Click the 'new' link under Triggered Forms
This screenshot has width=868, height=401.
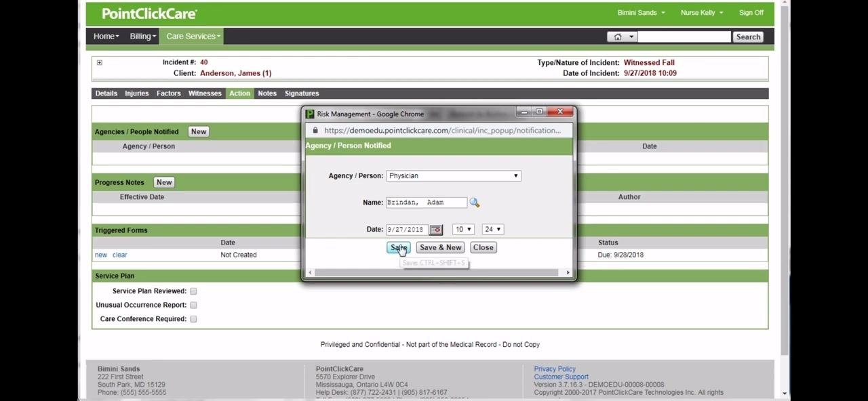pos(101,255)
